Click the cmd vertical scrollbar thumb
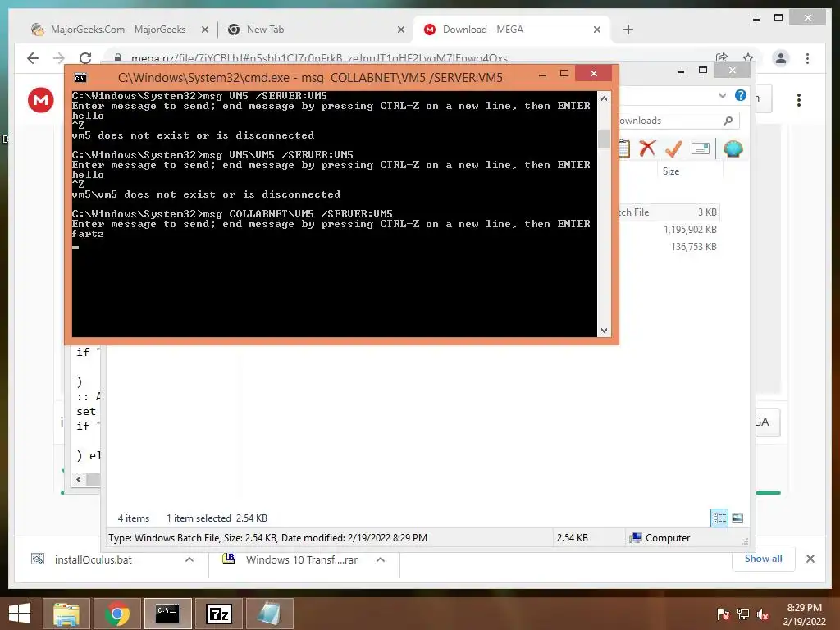The image size is (840, 630). pos(604,139)
